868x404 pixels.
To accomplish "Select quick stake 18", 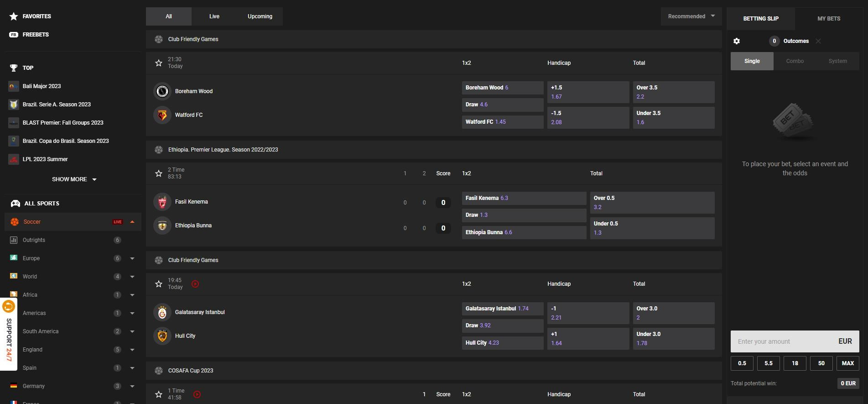I will pyautogui.click(x=795, y=363).
